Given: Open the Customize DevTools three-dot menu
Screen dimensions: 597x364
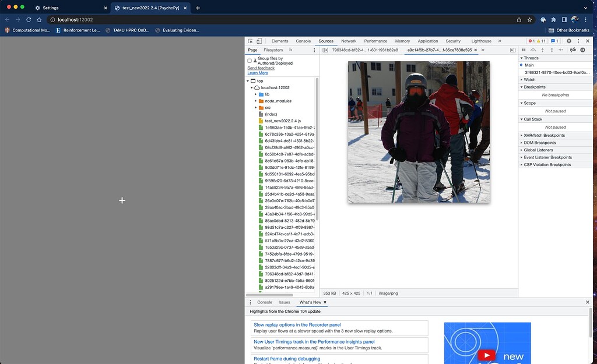Looking at the screenshot, I should pos(578,41).
